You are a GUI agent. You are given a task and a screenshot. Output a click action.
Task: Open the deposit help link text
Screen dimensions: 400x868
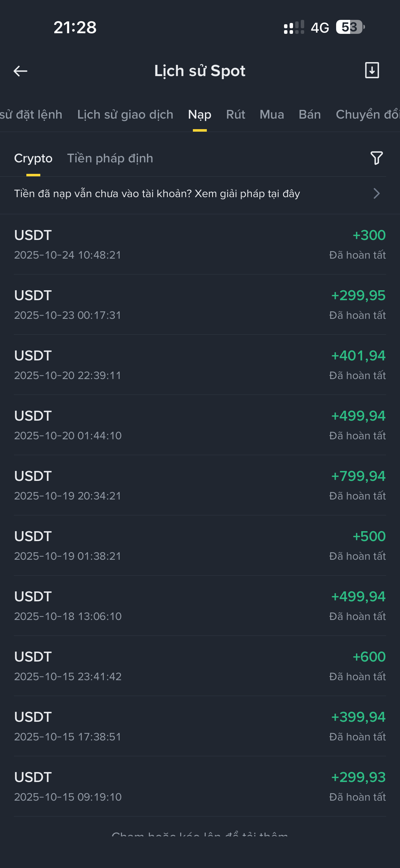[x=157, y=194]
